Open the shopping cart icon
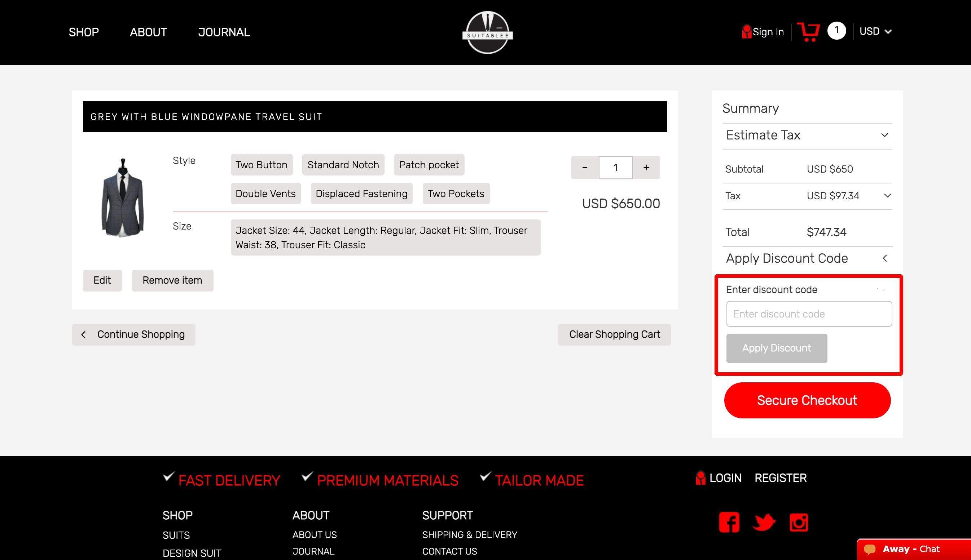This screenshot has width=971, height=560. click(808, 32)
